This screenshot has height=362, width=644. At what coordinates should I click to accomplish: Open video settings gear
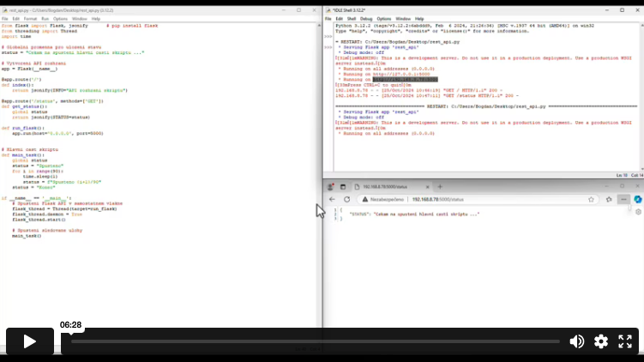click(x=601, y=341)
